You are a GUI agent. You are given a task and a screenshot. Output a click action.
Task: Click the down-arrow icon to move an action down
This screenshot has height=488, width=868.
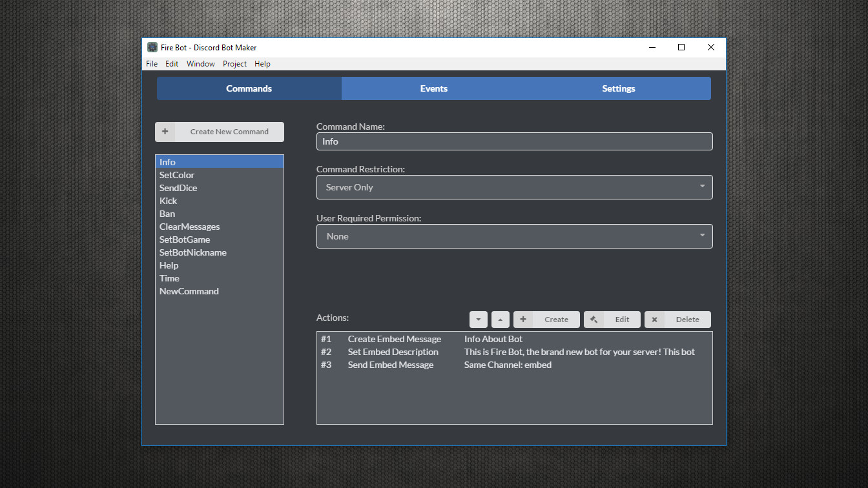(478, 319)
